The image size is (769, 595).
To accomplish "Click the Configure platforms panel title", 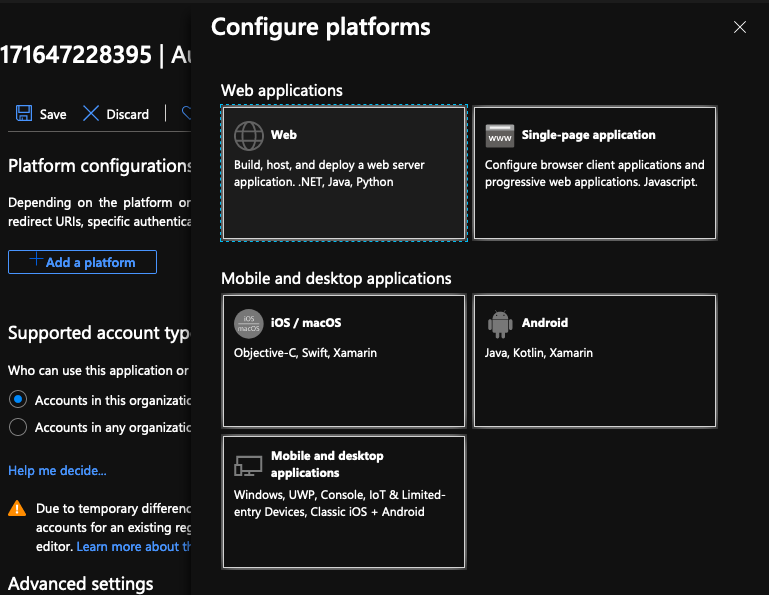I will [x=321, y=27].
